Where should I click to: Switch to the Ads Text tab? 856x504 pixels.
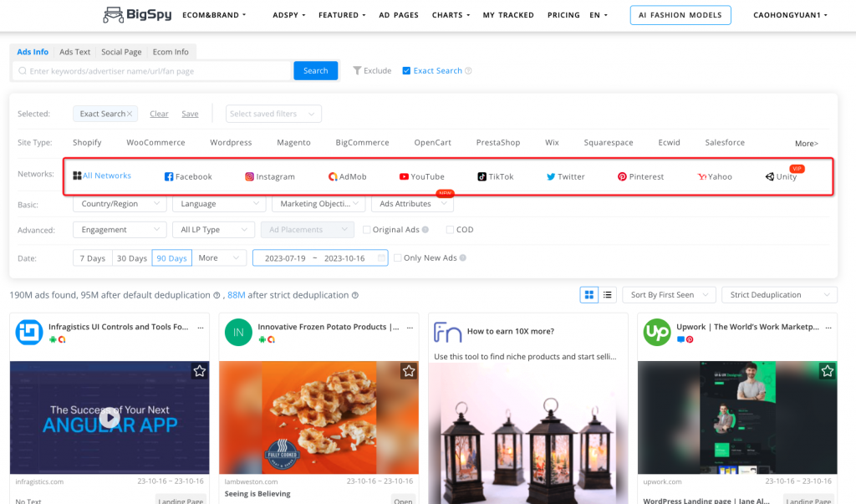(74, 51)
